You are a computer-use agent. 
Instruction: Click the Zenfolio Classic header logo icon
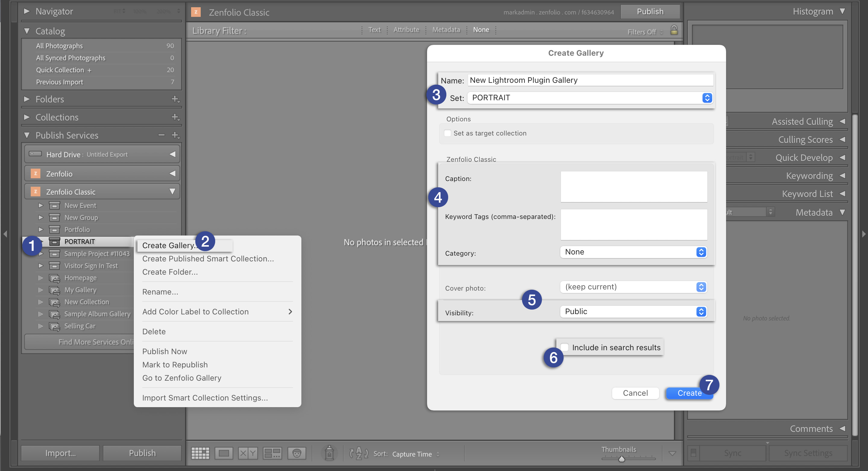(x=196, y=12)
